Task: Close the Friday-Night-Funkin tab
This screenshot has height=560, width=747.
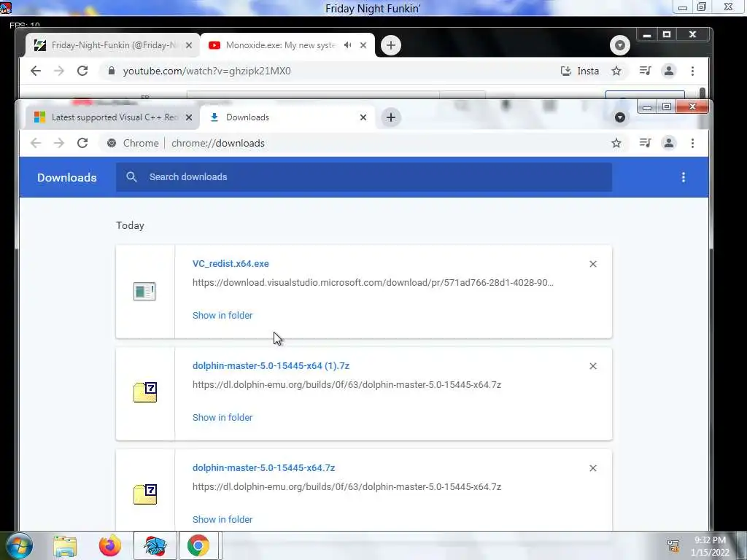Action: pyautogui.click(x=189, y=45)
